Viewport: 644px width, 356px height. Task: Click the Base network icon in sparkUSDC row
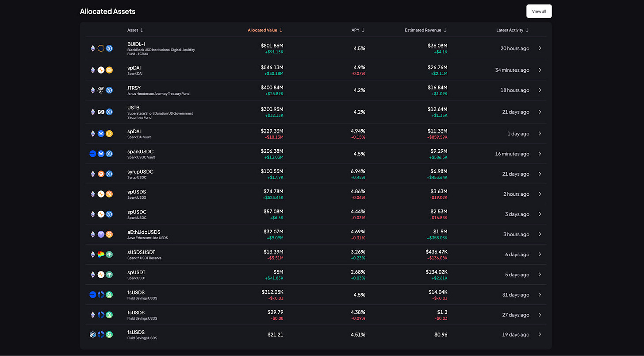92,154
